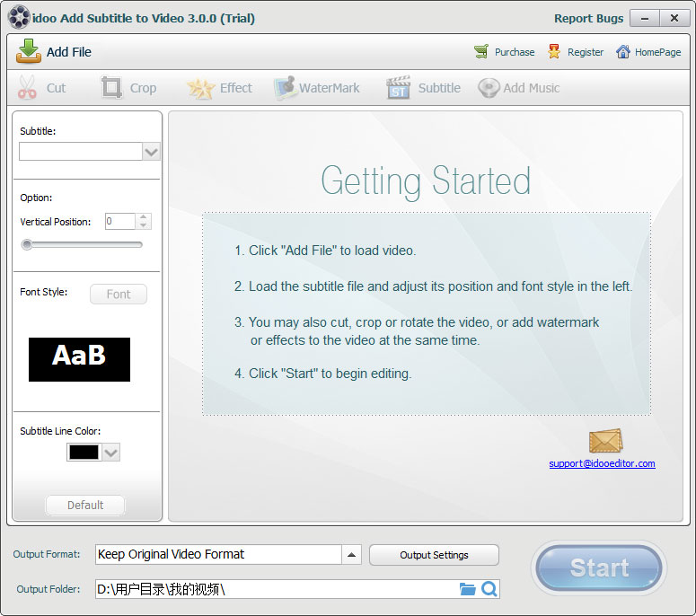The height and width of the screenshot is (616, 696).
Task: Expand the Subtitle file dropdown arrow
Action: [152, 152]
